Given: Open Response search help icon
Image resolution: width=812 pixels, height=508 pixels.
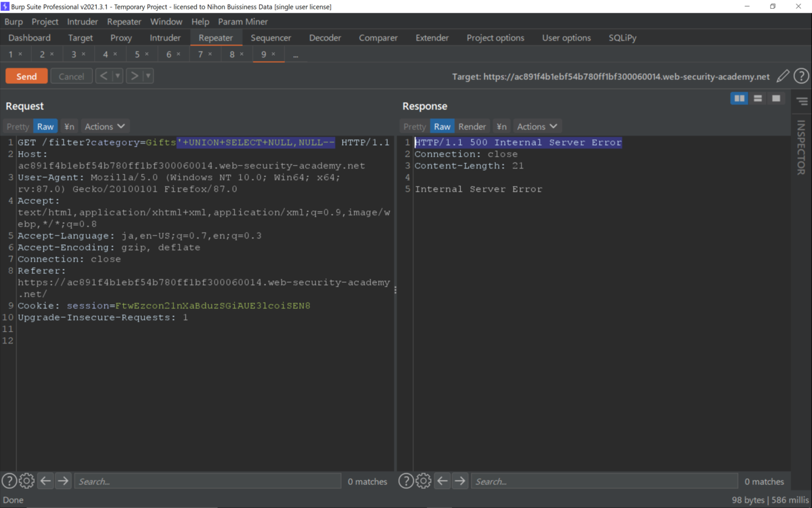Looking at the screenshot, I should [406, 481].
